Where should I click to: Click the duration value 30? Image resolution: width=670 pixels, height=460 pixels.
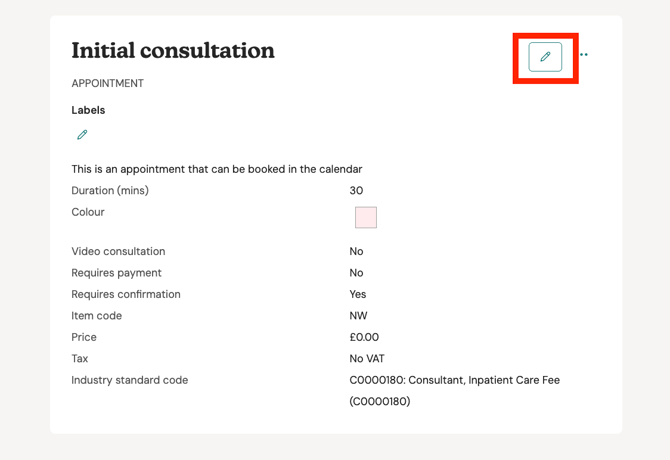point(356,190)
